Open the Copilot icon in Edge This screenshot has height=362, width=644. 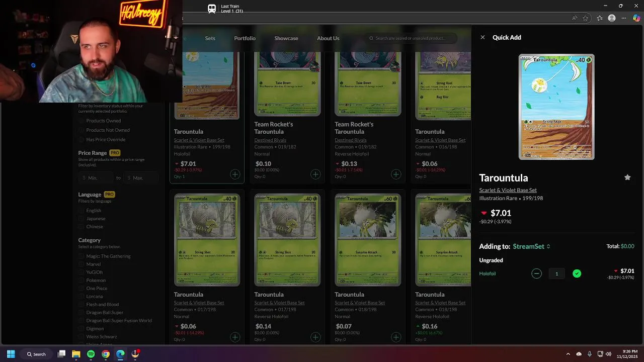(x=637, y=18)
